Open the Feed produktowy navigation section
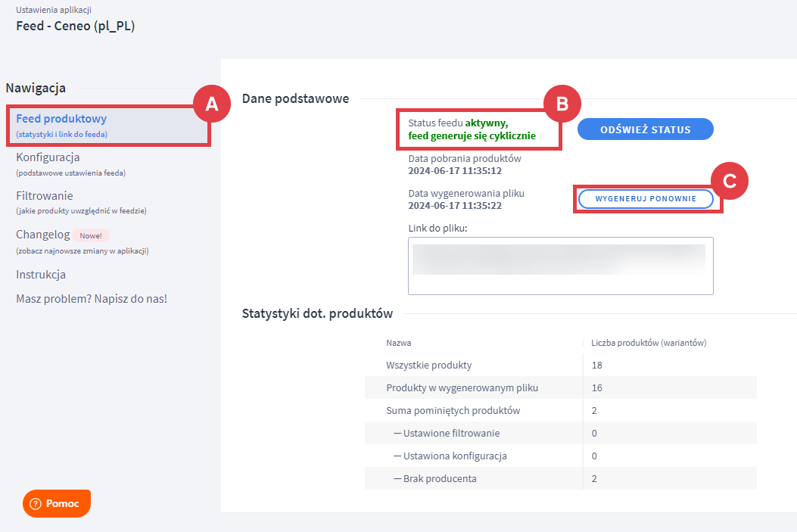Screen dimensions: 797x532 pyautogui.click(x=61, y=119)
